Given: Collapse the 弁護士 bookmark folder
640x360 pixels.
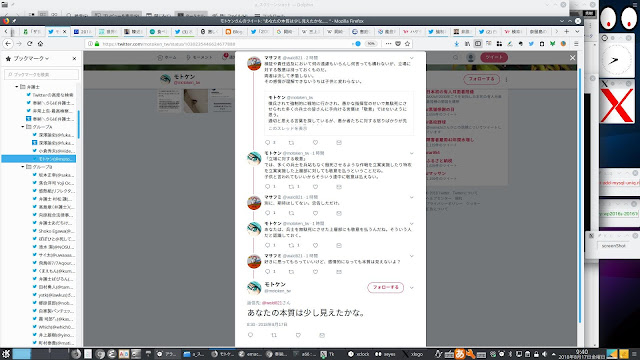Looking at the screenshot, I should 17,87.
